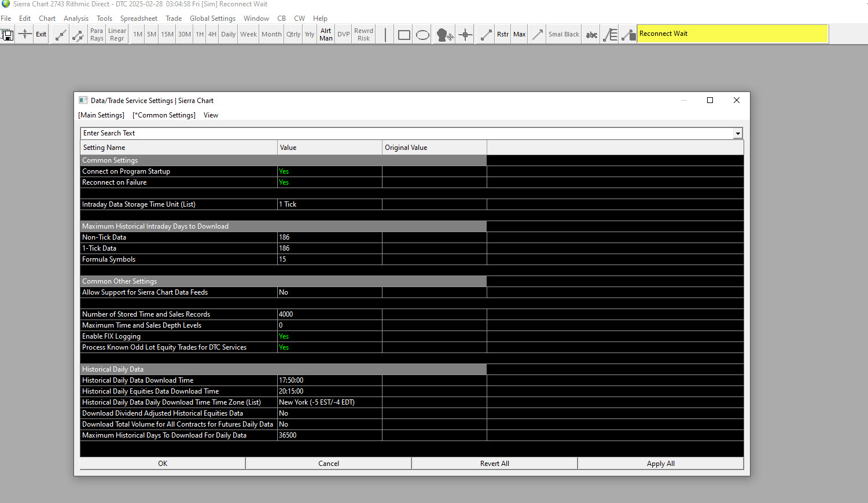Pick the line tool left of Rstr
This screenshot has height=503, width=868.
[x=486, y=35]
